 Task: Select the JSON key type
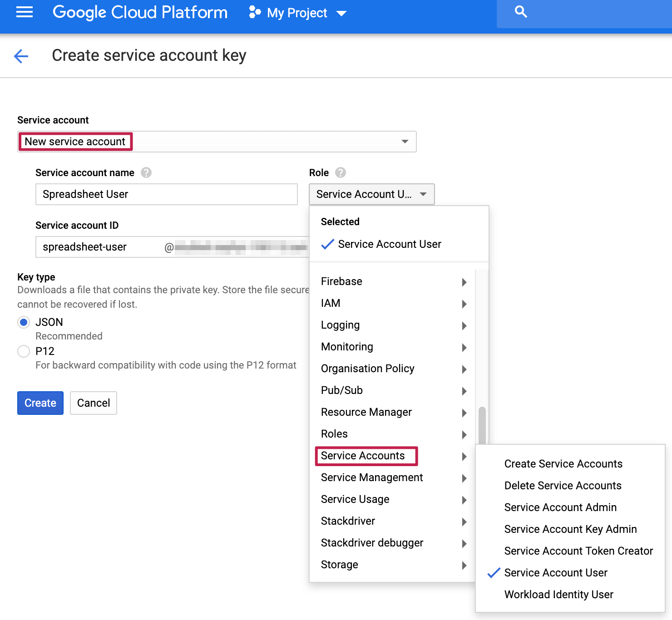click(24, 322)
